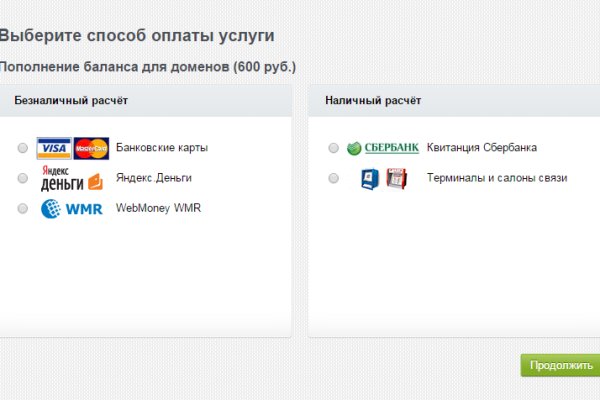Click the MasterCard logo
Image resolution: width=600 pixels, height=400 pixels.
pos(90,149)
